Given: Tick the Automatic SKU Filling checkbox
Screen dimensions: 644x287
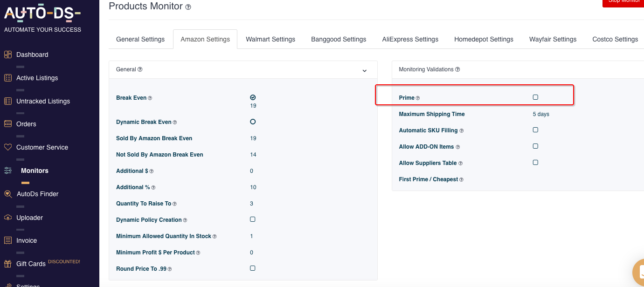Looking at the screenshot, I should click(535, 130).
